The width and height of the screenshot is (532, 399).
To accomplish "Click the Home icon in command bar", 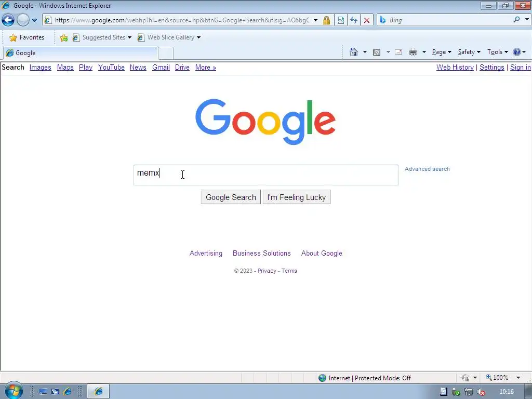I will [353, 52].
